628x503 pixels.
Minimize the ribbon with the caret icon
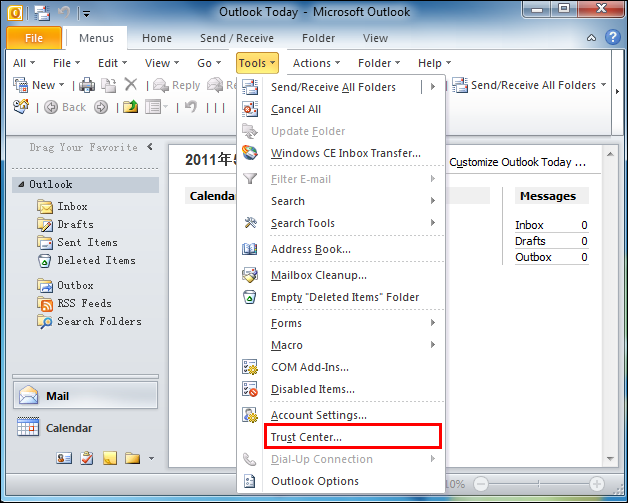coord(591,38)
